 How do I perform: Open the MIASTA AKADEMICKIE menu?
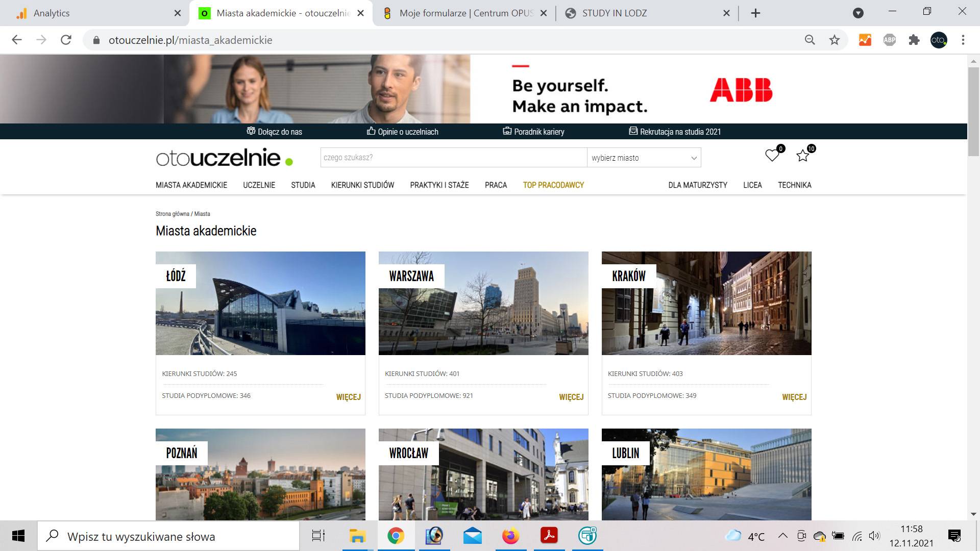point(191,185)
